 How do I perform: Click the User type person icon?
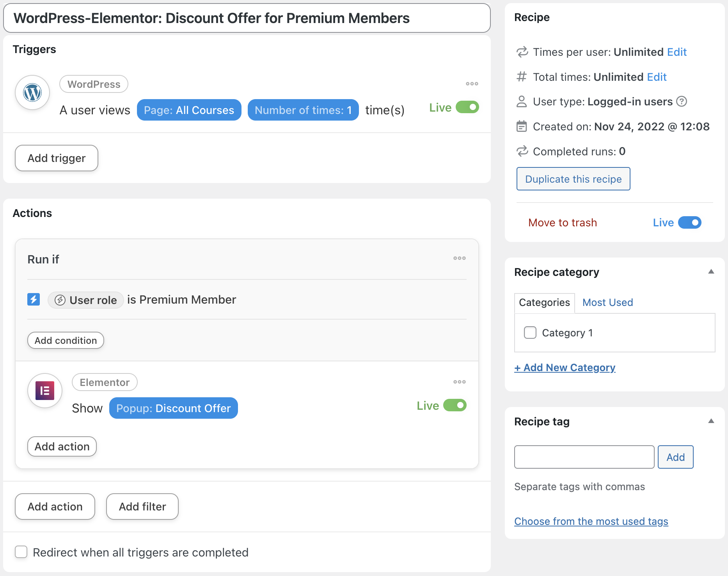pos(522,101)
